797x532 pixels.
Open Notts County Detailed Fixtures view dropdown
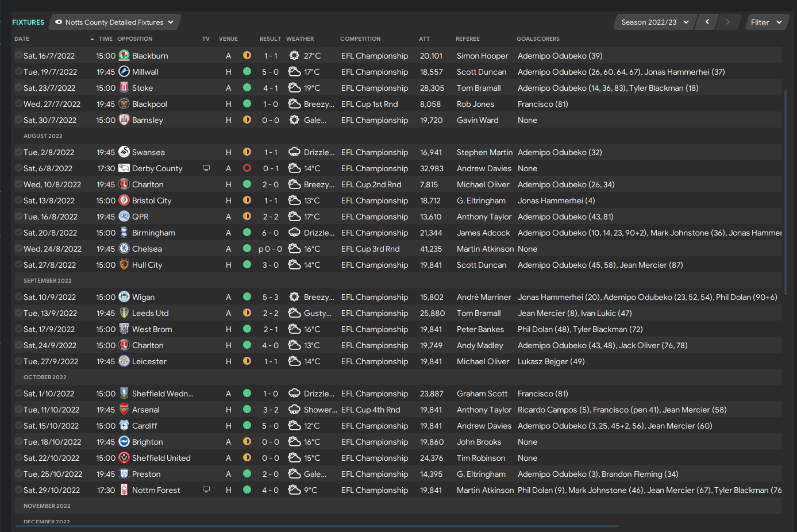coord(115,22)
